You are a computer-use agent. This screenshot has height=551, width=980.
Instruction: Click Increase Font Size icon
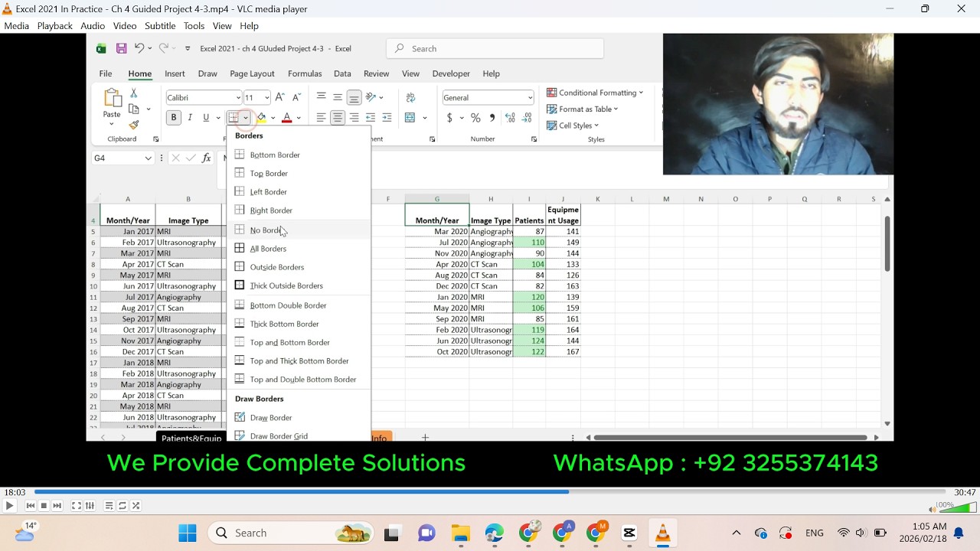[x=279, y=97]
